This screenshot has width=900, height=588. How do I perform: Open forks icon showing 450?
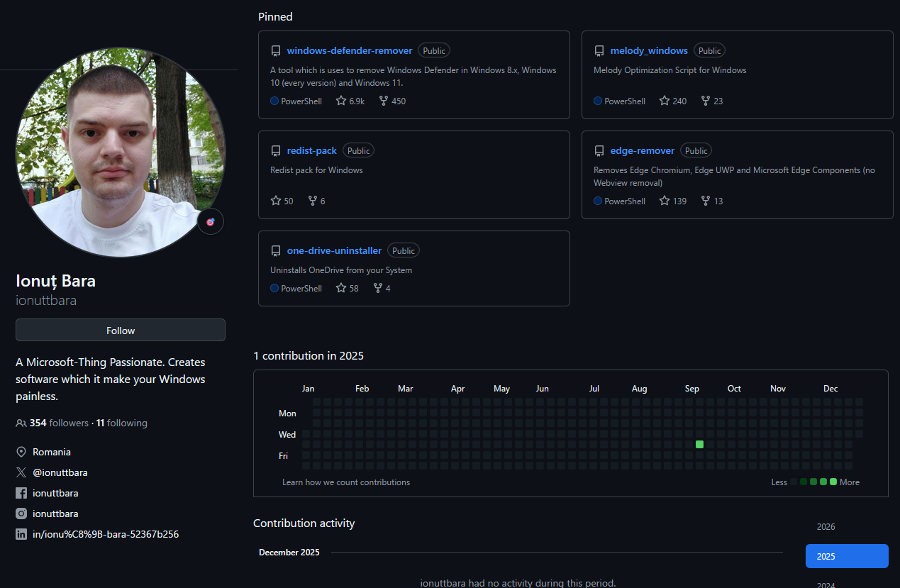[384, 101]
